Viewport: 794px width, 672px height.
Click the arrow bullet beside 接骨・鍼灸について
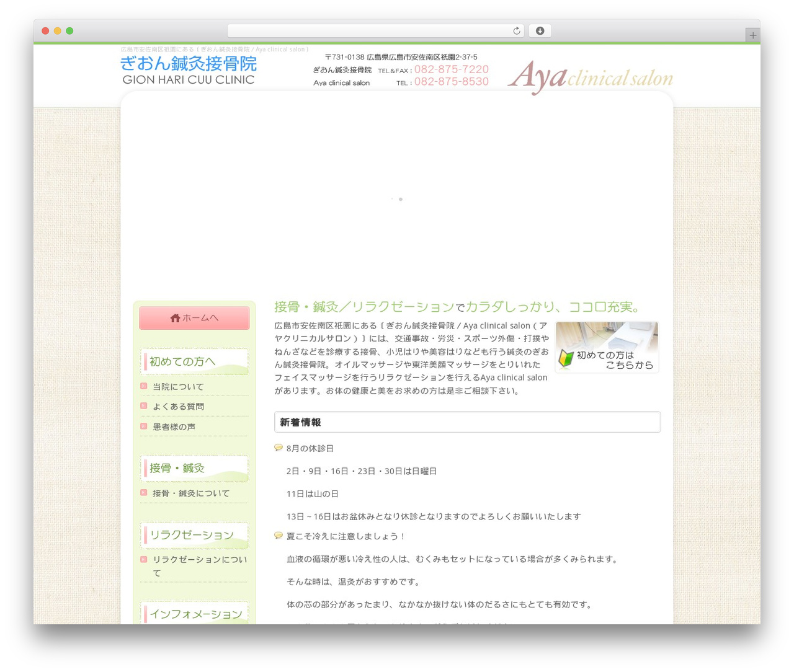144,493
